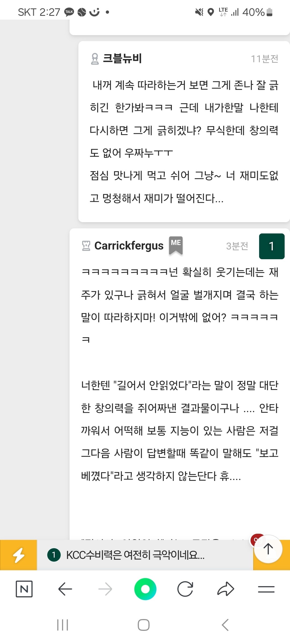Reload the page with refresh icon

pyautogui.click(x=185, y=589)
